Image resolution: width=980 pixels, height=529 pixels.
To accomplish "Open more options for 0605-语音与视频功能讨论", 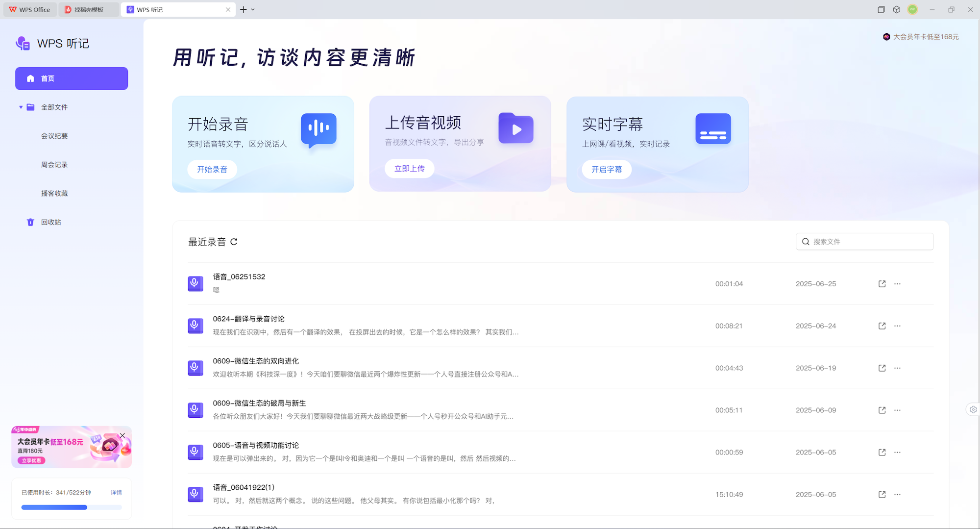I will click(897, 453).
